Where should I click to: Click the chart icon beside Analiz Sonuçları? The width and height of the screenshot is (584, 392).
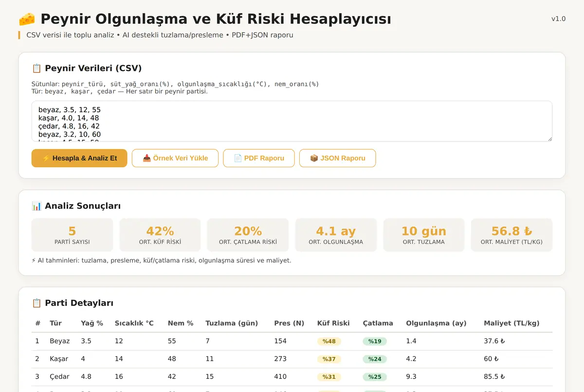(x=36, y=206)
